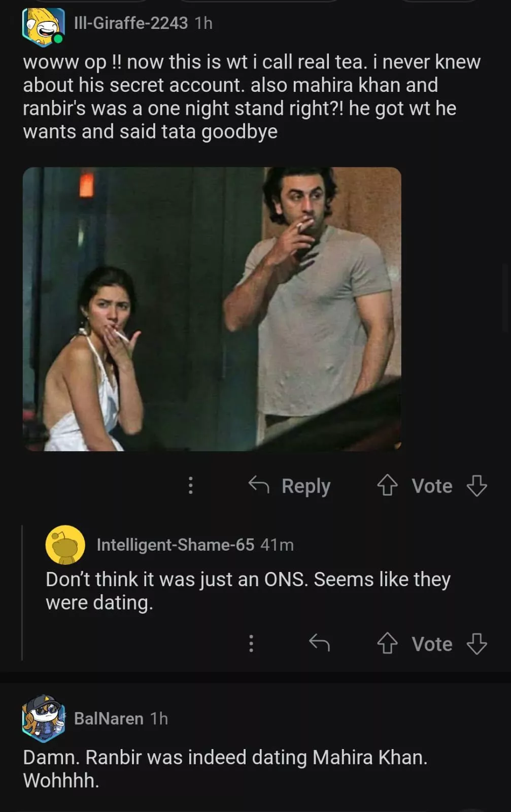Open the Intelligent-Shame-65 username profile
511x812 pixels.
click(x=175, y=545)
